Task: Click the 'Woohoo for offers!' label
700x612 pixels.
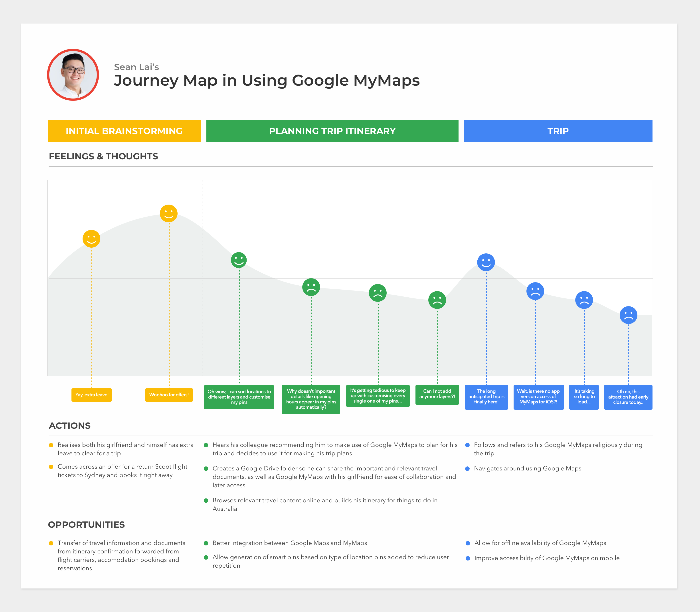Action: (x=169, y=395)
